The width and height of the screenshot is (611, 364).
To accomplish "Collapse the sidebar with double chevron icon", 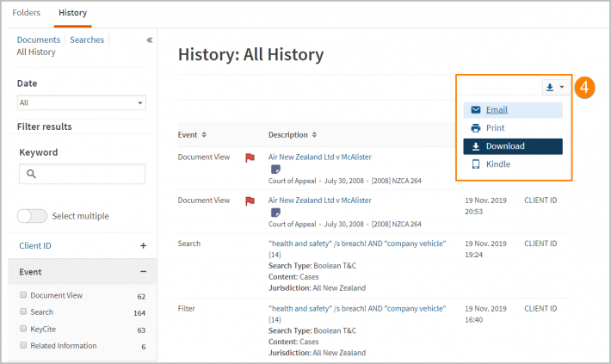I will (149, 40).
